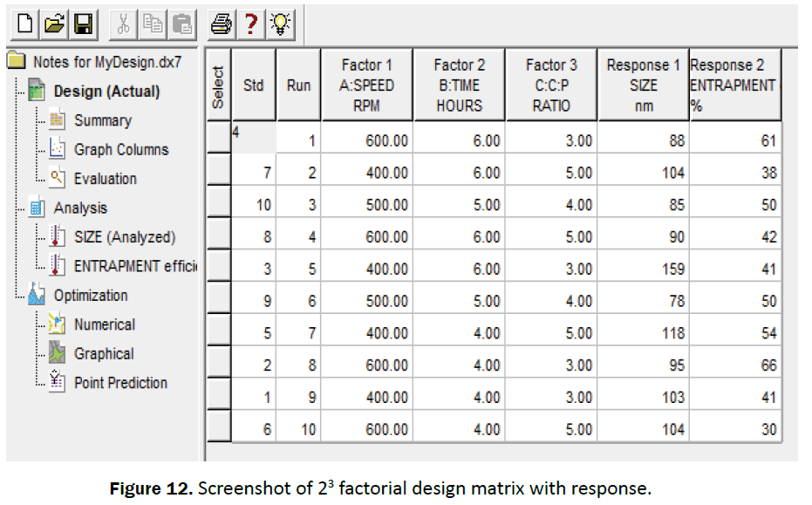Open the Optimization tree branch

(x=91, y=296)
